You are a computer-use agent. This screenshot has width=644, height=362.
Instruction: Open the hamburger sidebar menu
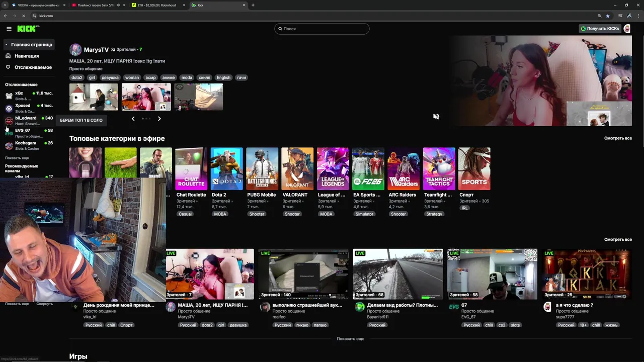coord(9,29)
